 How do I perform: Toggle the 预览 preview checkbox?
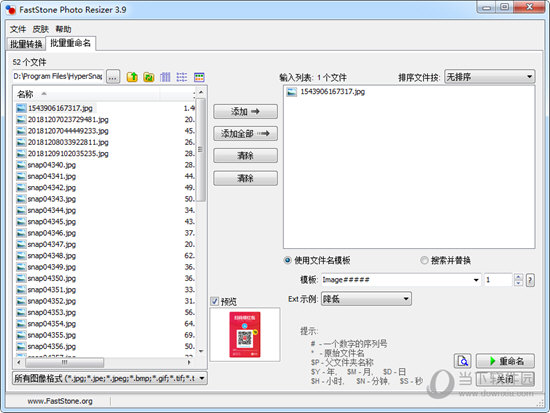[x=215, y=301]
